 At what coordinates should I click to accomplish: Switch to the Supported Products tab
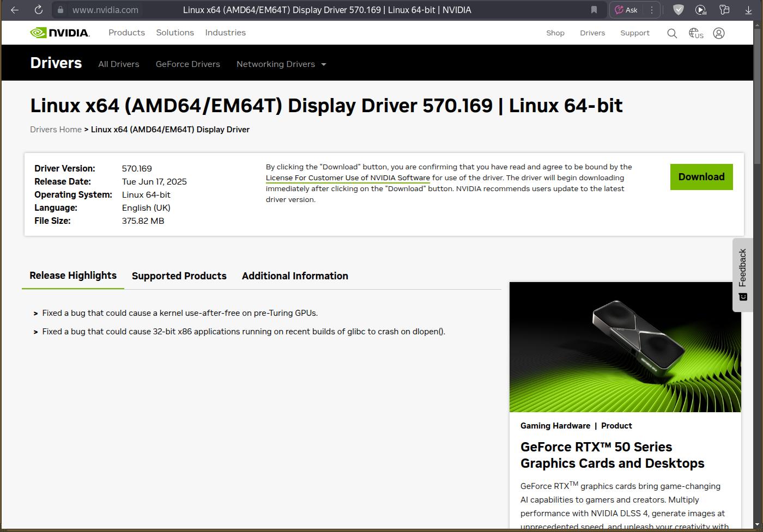179,276
